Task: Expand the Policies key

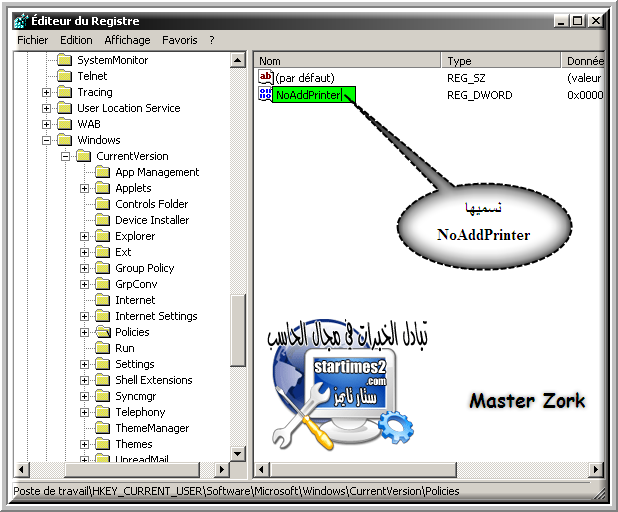Action: pos(84,332)
